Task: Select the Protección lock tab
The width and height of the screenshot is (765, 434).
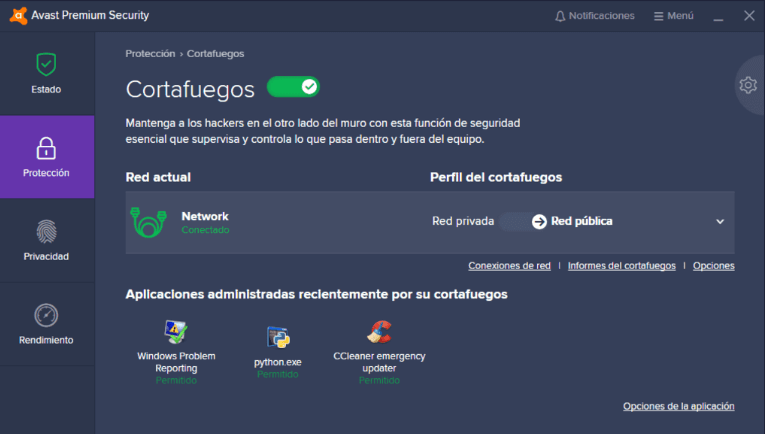Action: (x=47, y=157)
